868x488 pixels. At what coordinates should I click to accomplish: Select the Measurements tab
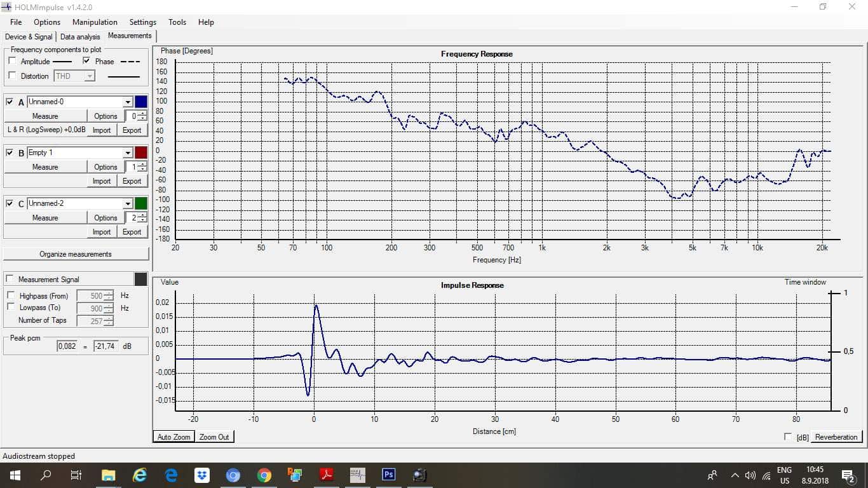point(130,36)
